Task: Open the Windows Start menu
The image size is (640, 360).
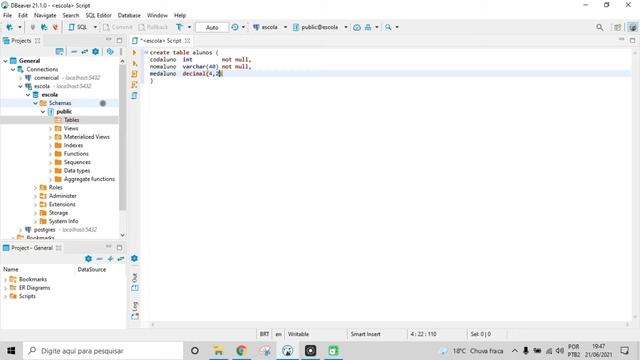Action: [x=11, y=351]
